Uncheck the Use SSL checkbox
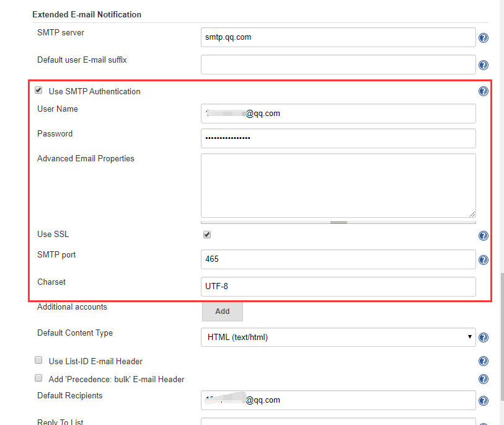The height and width of the screenshot is (425, 504). (x=207, y=235)
